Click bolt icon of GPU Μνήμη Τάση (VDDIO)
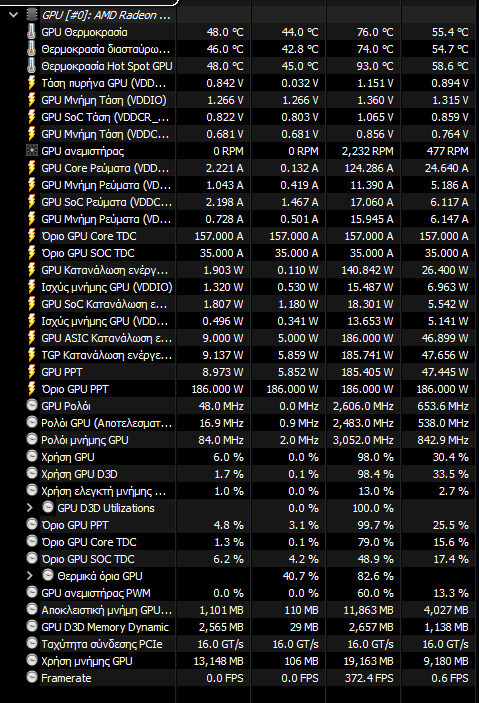Viewport: 479px width, 703px height. click(x=31, y=100)
